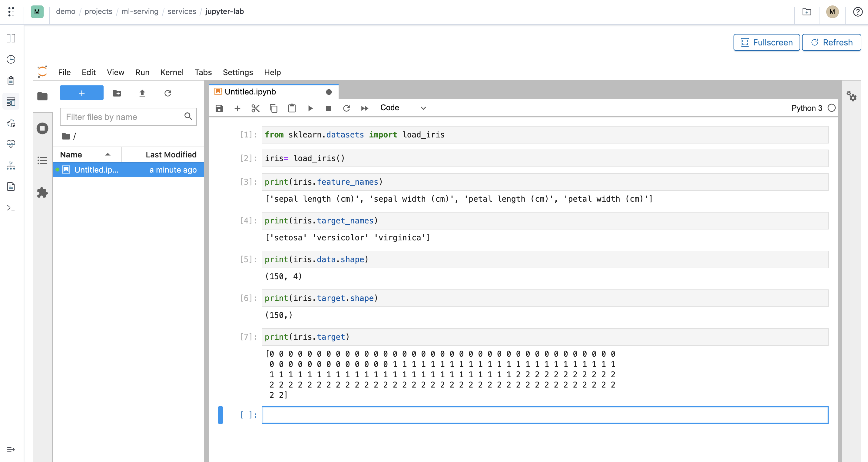The width and height of the screenshot is (868, 462).
Task: Click the Refresh button
Action: point(831,42)
